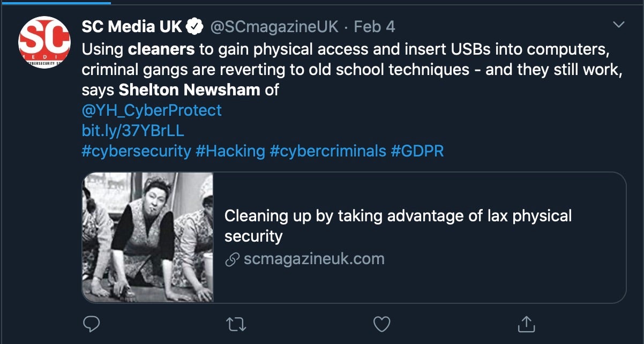Viewport: 644px width, 344px height.
Task: Open the share tweet icon
Action: 526,323
